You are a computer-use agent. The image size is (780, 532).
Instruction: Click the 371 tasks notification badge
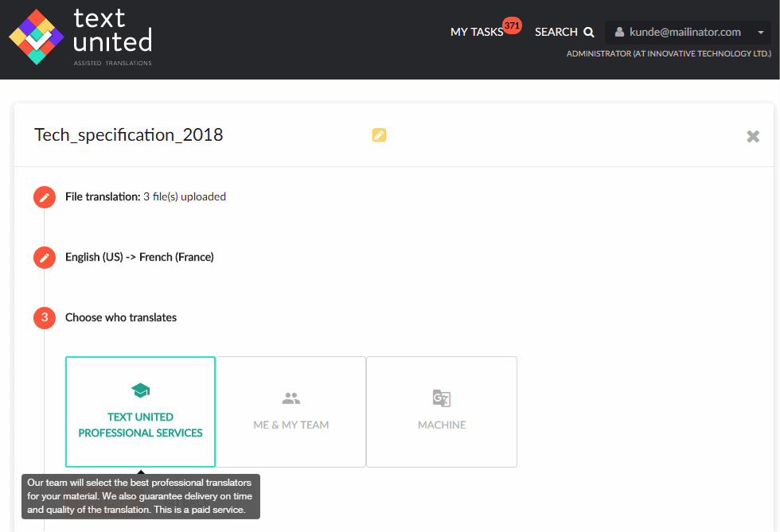pyautogui.click(x=512, y=25)
